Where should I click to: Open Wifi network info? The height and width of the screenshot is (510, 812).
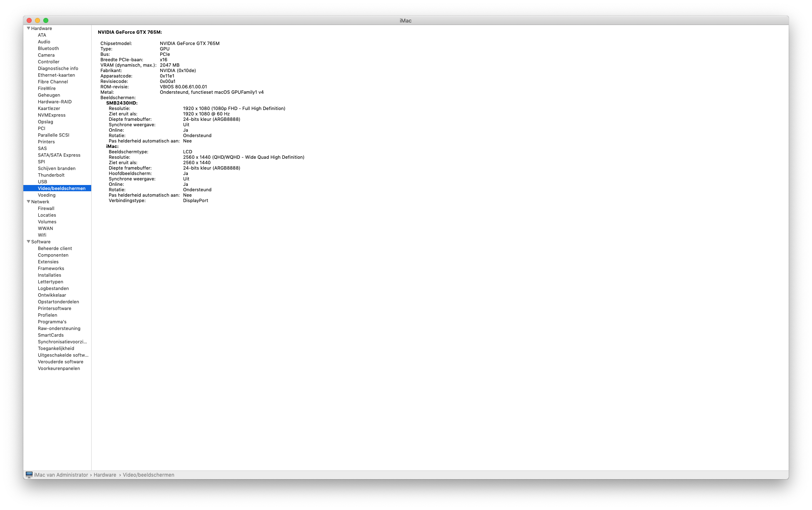(42, 235)
